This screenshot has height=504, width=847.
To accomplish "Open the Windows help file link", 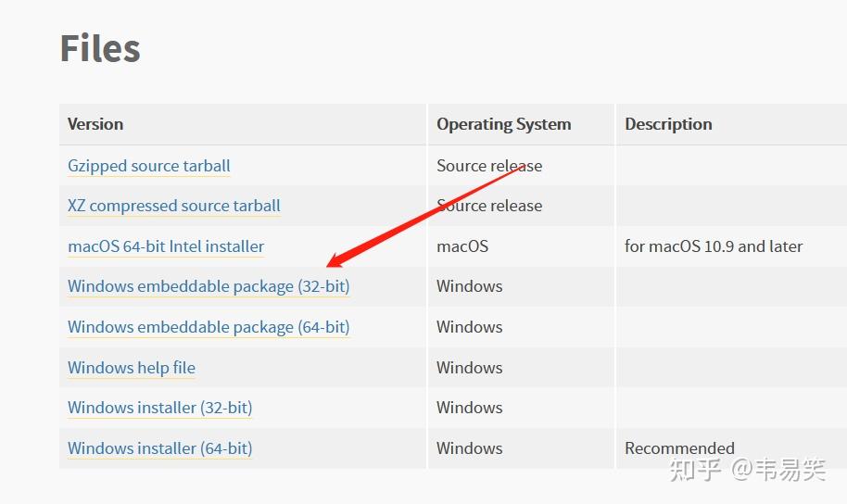I will 132,368.
